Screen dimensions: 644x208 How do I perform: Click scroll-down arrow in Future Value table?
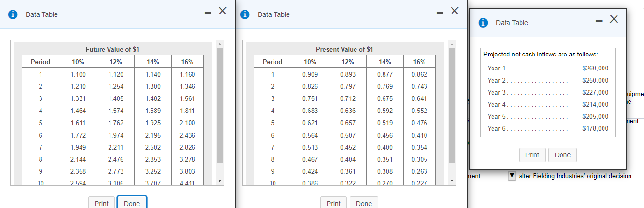(x=220, y=181)
